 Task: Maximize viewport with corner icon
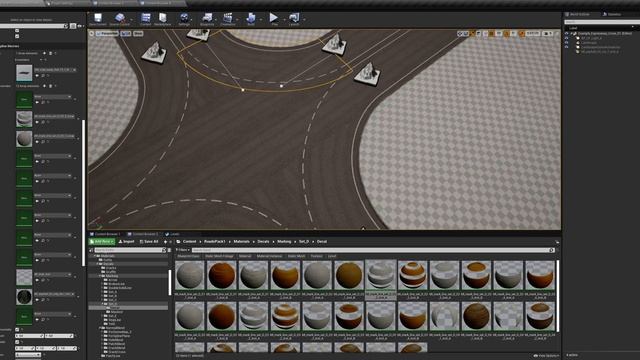pyautogui.click(x=558, y=33)
